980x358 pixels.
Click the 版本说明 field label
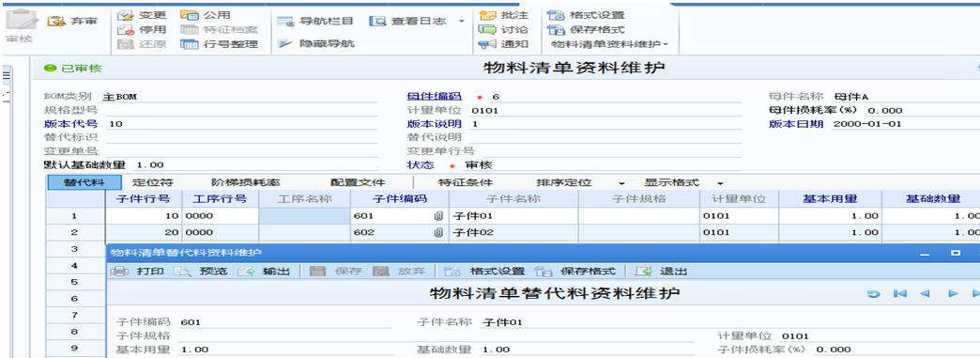435,124
